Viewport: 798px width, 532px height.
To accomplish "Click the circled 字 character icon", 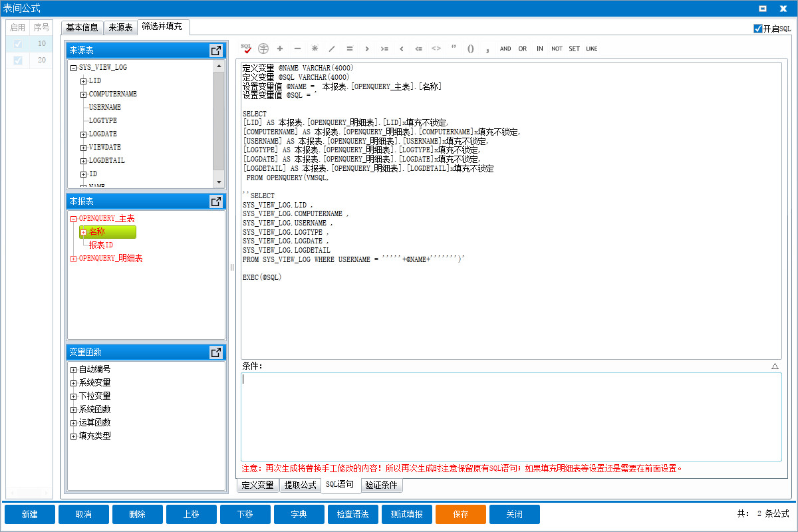I will pyautogui.click(x=263, y=49).
